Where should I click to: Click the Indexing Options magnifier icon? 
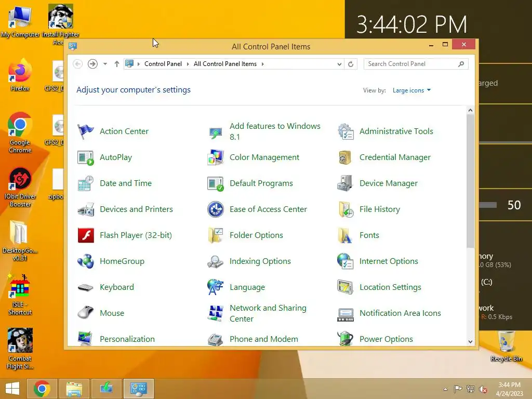[x=216, y=261]
